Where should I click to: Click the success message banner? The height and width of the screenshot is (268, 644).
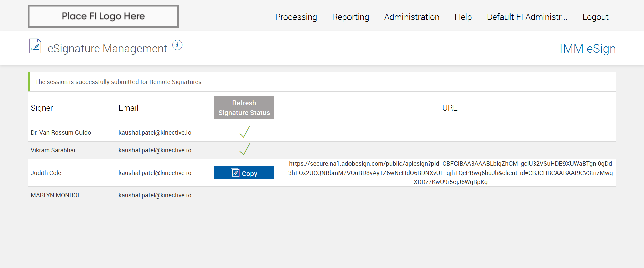[118, 82]
